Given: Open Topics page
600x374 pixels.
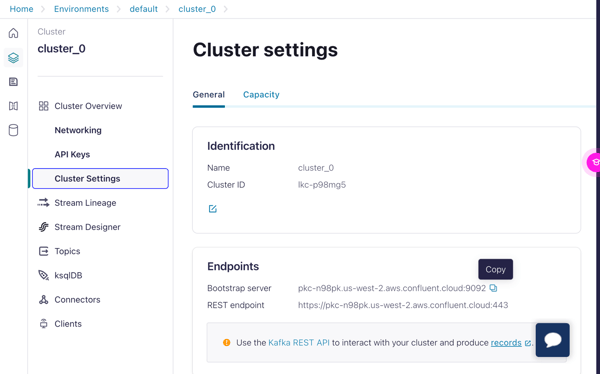Looking at the screenshot, I should point(67,251).
